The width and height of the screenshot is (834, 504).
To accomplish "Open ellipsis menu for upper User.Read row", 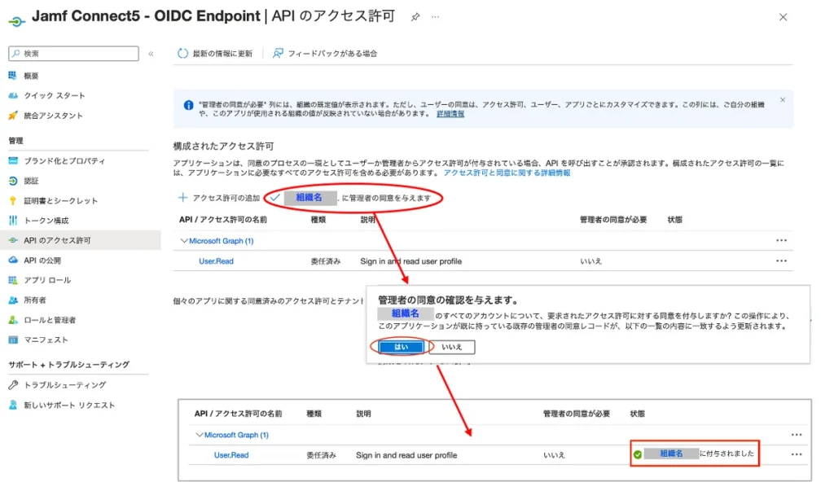I will tap(781, 261).
